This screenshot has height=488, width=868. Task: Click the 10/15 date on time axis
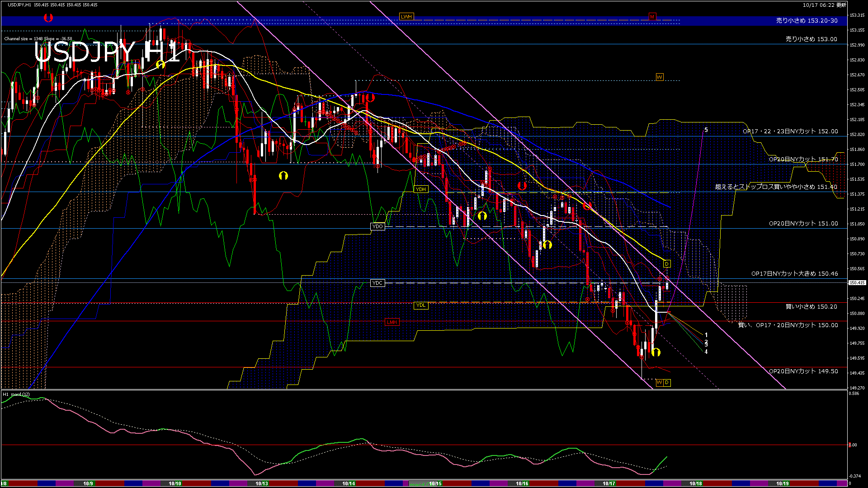pyautogui.click(x=435, y=483)
